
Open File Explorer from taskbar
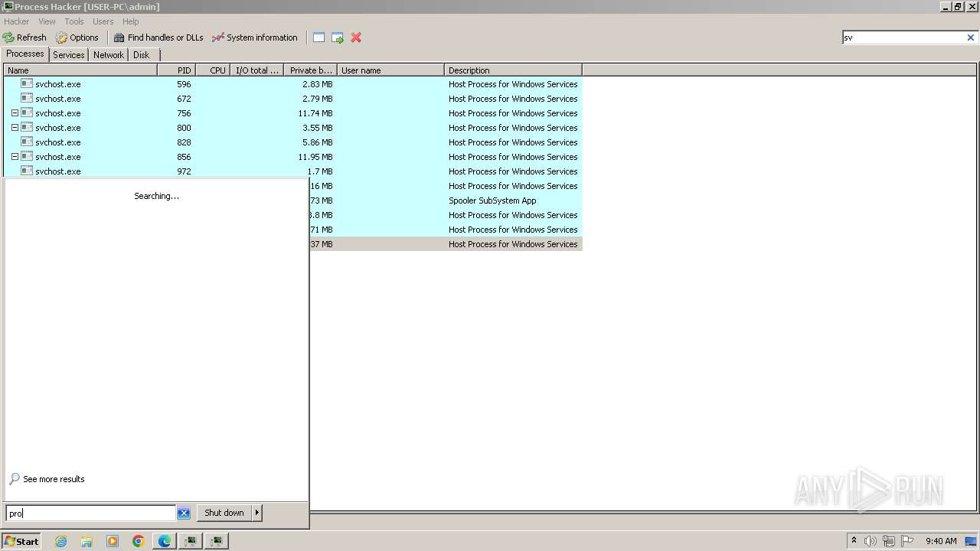point(87,541)
